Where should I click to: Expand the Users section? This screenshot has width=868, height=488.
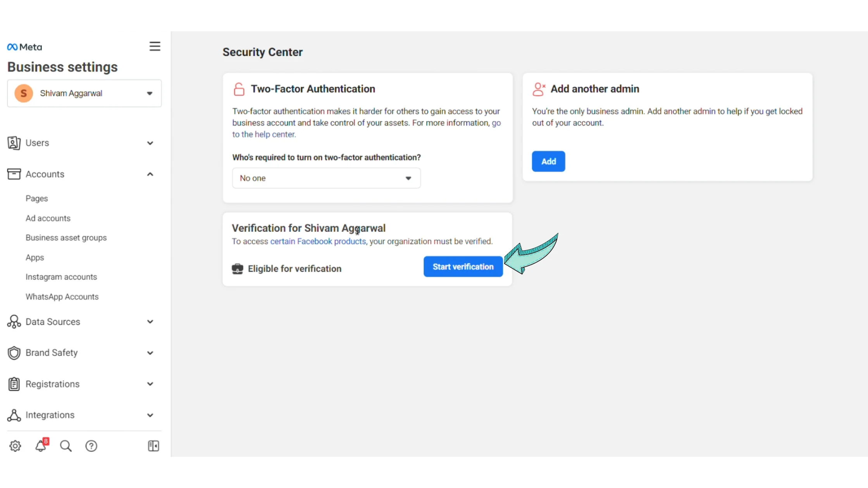point(150,143)
